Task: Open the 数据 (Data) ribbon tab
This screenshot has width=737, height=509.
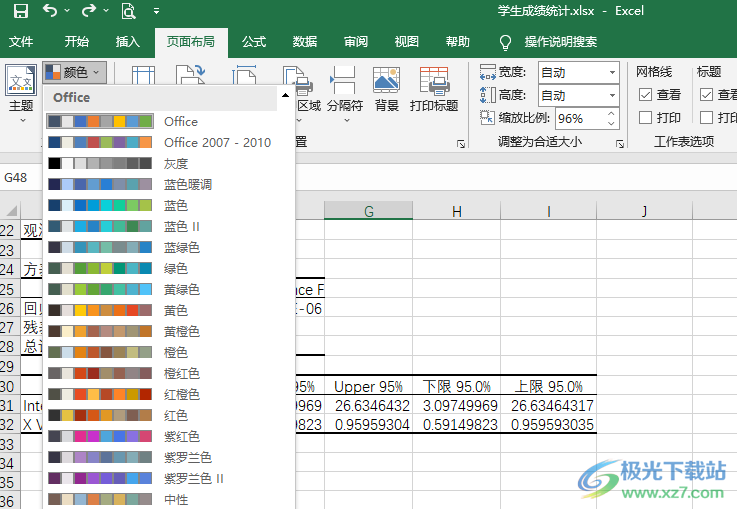Action: 305,42
